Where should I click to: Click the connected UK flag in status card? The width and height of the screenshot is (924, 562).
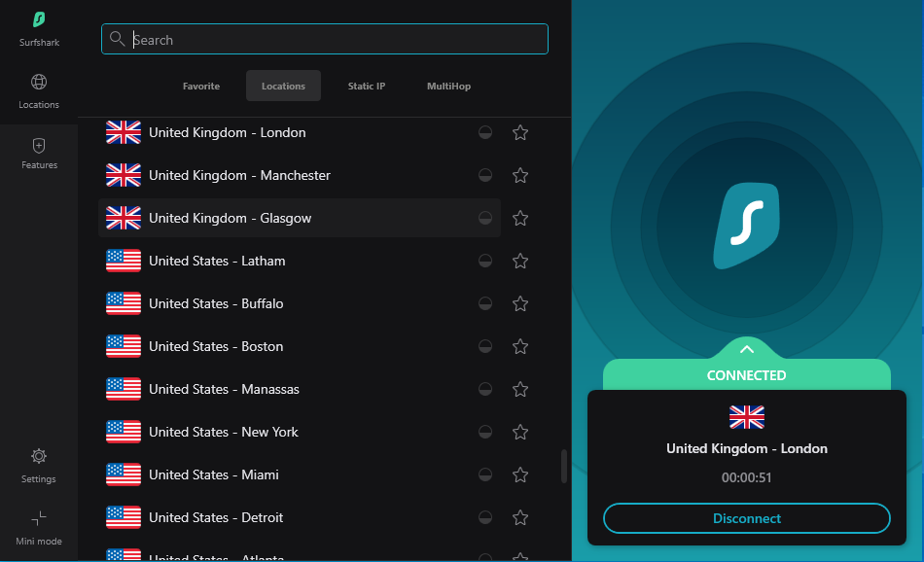click(x=747, y=417)
